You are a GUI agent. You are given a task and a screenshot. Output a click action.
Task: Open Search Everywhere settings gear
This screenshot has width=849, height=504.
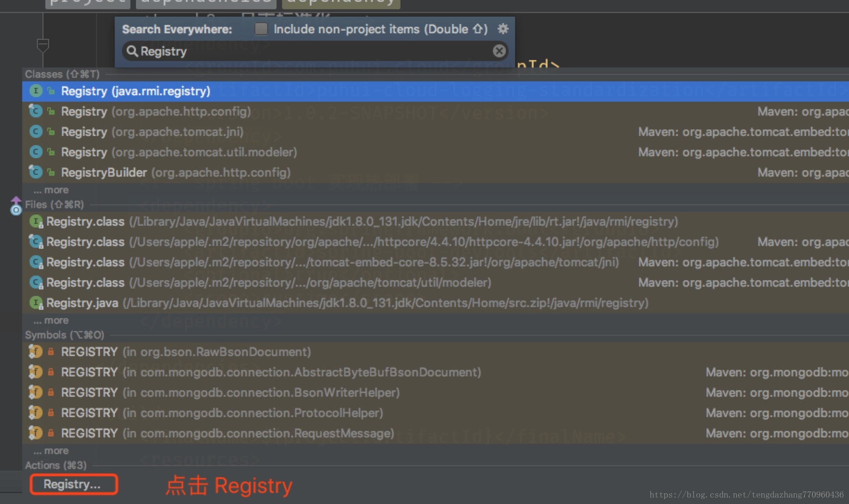pyautogui.click(x=503, y=29)
